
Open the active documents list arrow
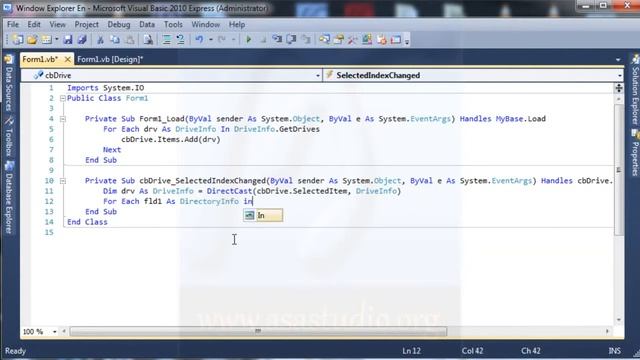(x=618, y=60)
